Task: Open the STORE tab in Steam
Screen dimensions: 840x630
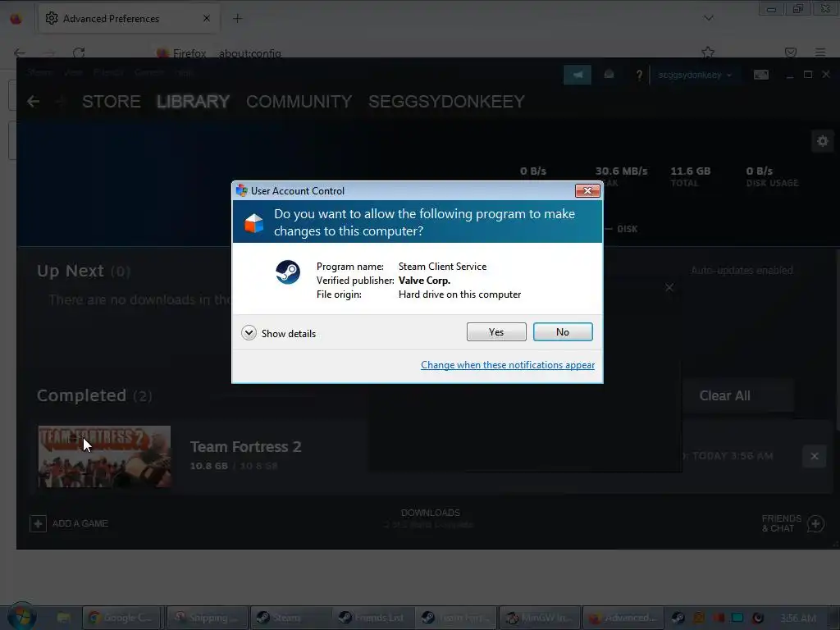Action: pos(111,101)
